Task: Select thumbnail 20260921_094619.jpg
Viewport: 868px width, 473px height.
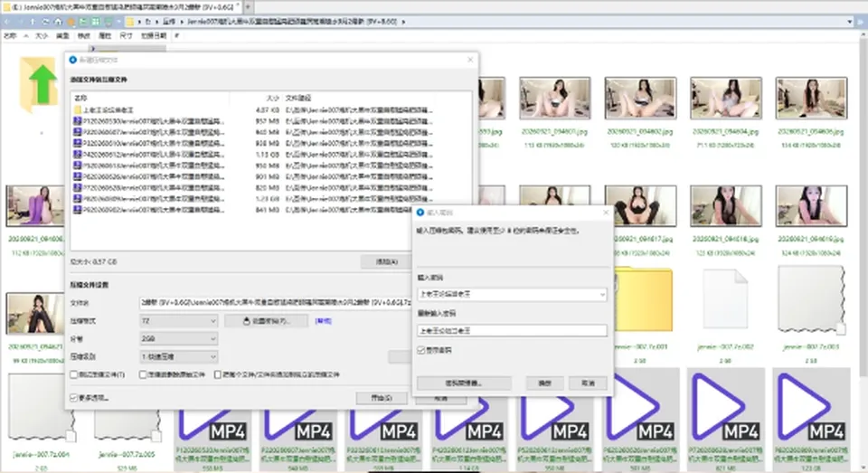Action: pos(811,206)
